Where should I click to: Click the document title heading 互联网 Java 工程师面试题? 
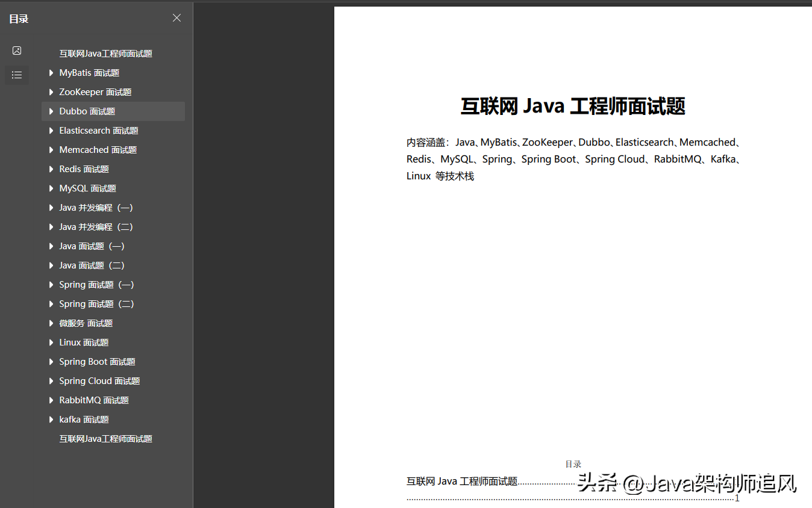(573, 106)
